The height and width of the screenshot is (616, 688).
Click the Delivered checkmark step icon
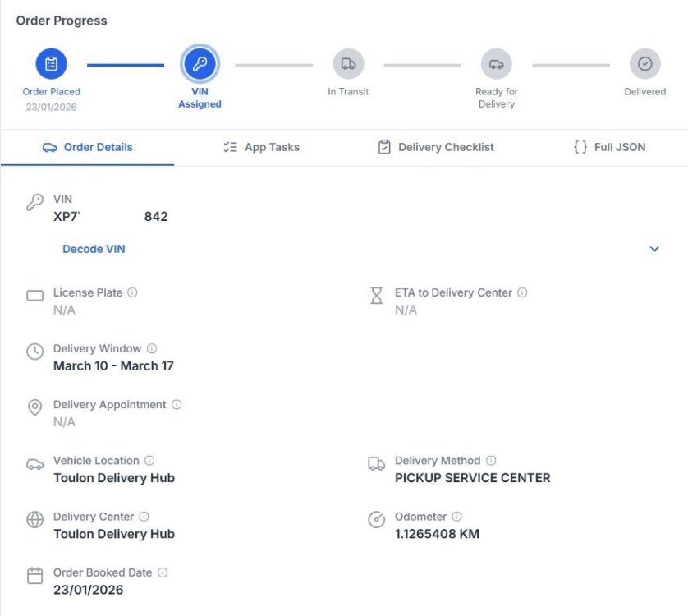[x=644, y=64]
